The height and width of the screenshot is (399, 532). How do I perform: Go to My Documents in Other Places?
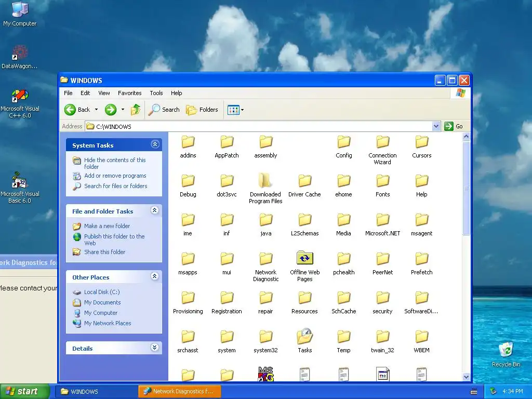(102, 302)
